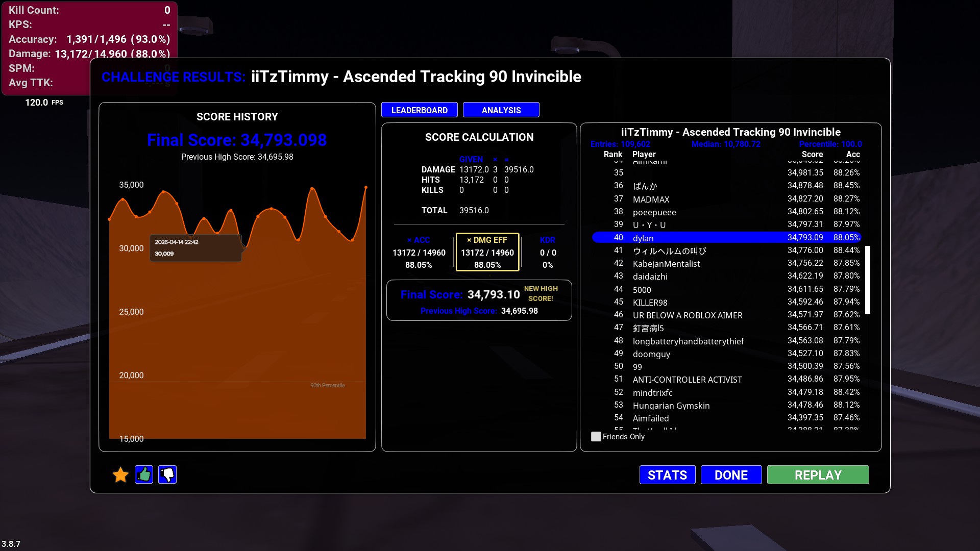
Task: Click the KabejanMentalist leaderboard entry
Action: coord(666,264)
